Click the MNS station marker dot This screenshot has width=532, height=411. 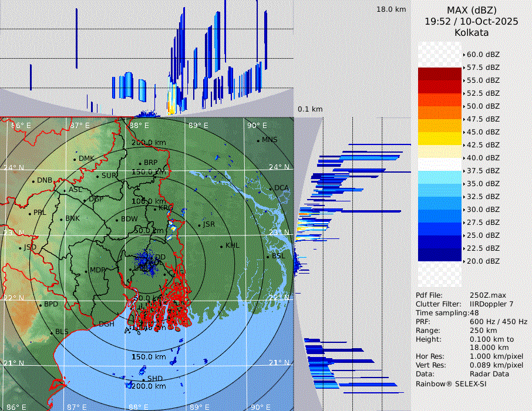point(258,140)
